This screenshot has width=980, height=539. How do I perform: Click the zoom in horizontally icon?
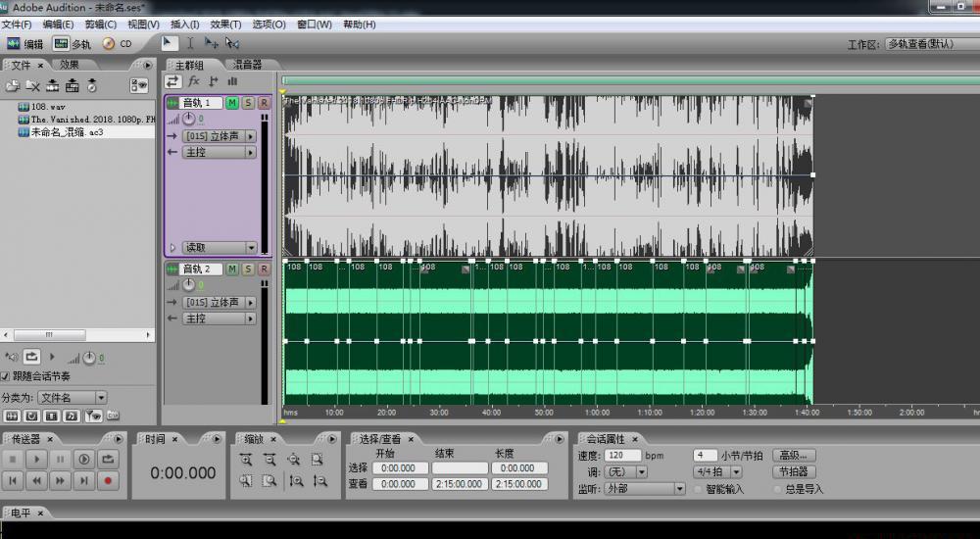246,461
